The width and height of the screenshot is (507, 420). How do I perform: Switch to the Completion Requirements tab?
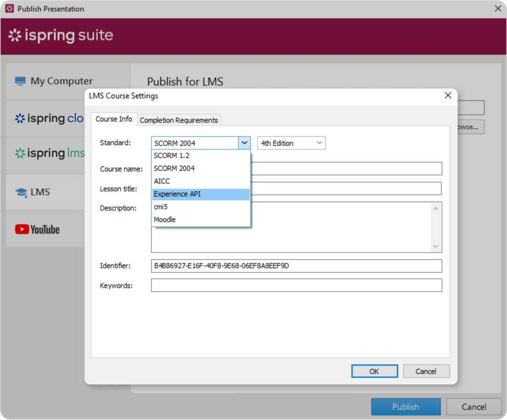pos(179,120)
